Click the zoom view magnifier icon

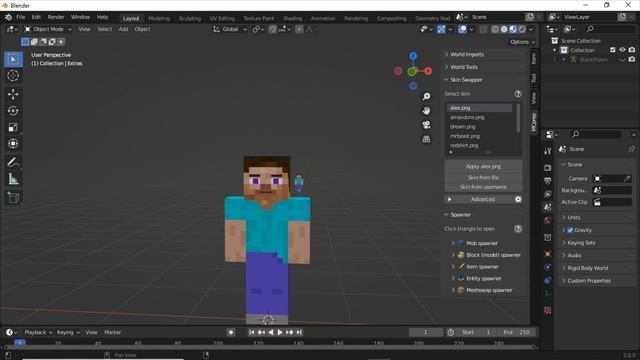click(x=426, y=96)
